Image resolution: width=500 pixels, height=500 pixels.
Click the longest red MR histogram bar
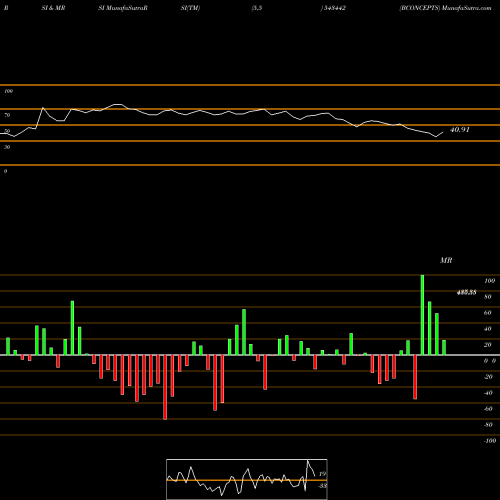[x=165, y=387]
